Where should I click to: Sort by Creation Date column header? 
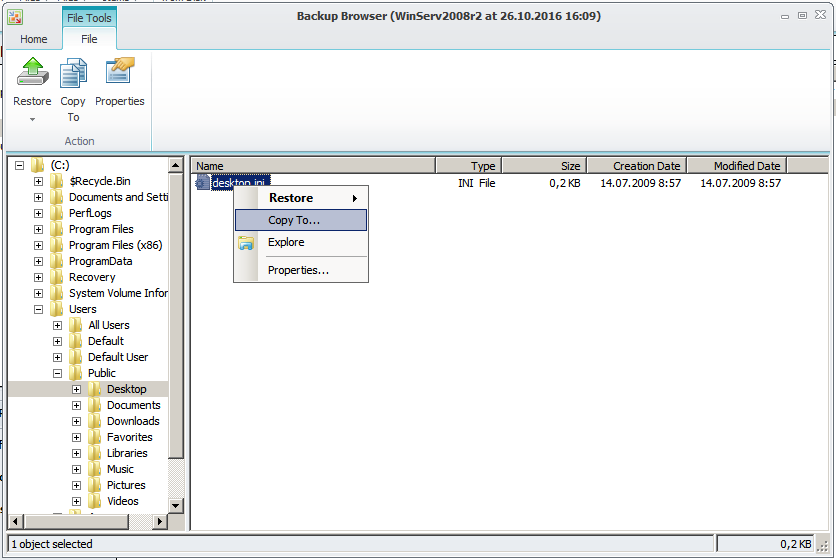(637, 166)
